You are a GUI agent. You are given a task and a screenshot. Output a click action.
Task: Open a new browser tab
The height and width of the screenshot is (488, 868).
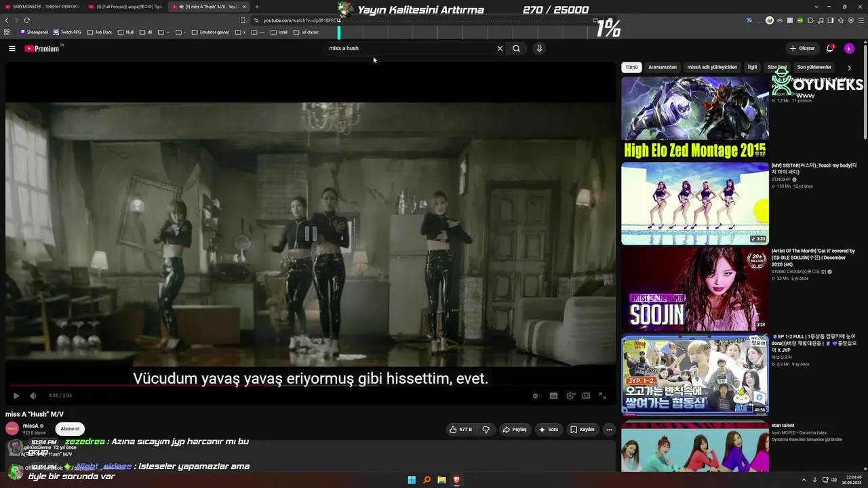tap(257, 7)
